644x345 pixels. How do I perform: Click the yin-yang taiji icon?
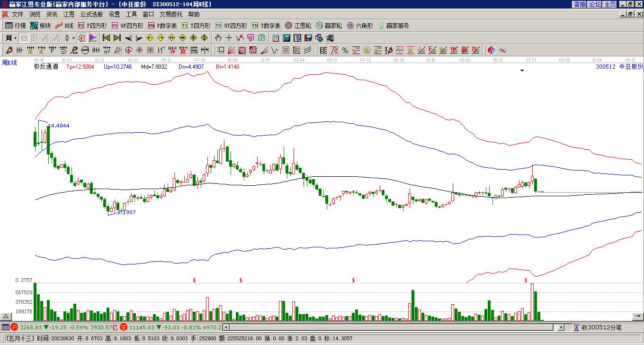point(492,50)
